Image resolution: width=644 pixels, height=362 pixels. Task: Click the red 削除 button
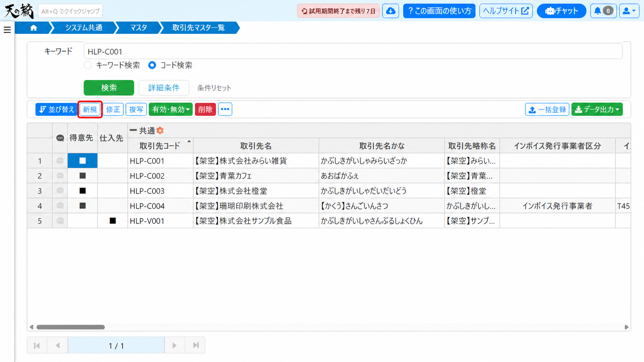pos(205,109)
